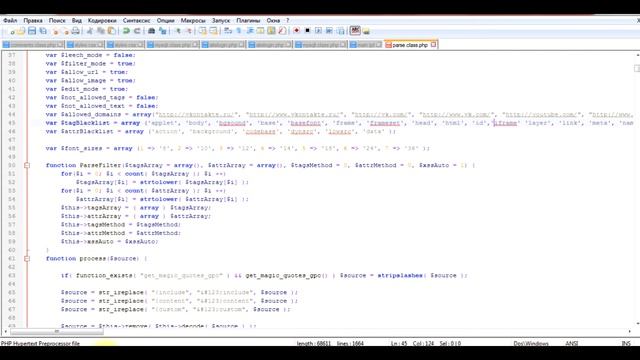Click the vertical scrollbar down arrow
The width and height of the screenshot is (640, 360).
637,324
